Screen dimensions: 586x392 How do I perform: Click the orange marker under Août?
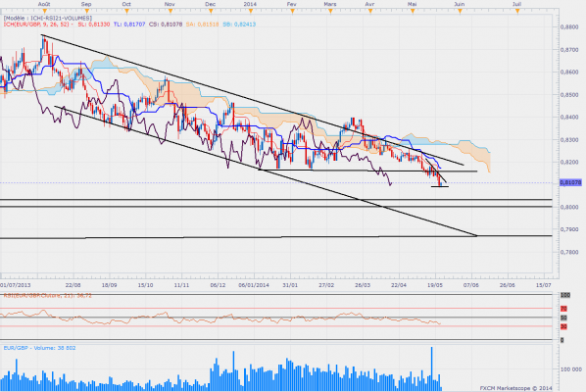coord(45,12)
